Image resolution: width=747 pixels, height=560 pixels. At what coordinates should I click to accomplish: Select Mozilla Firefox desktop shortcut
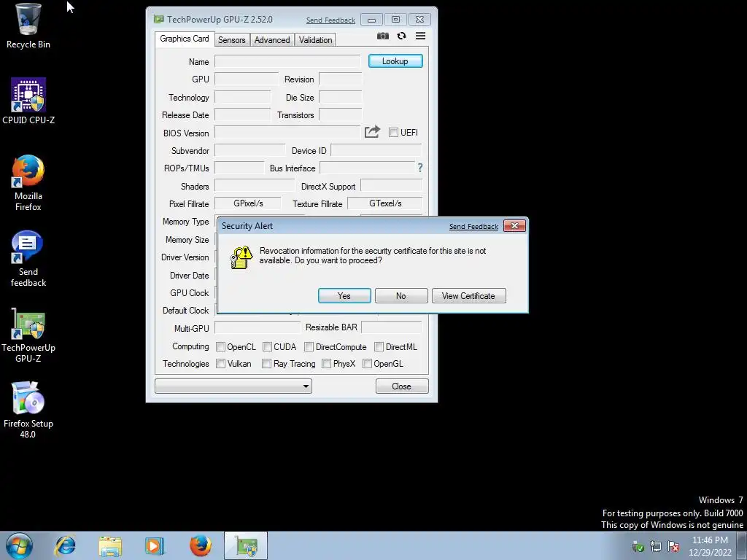point(28,183)
